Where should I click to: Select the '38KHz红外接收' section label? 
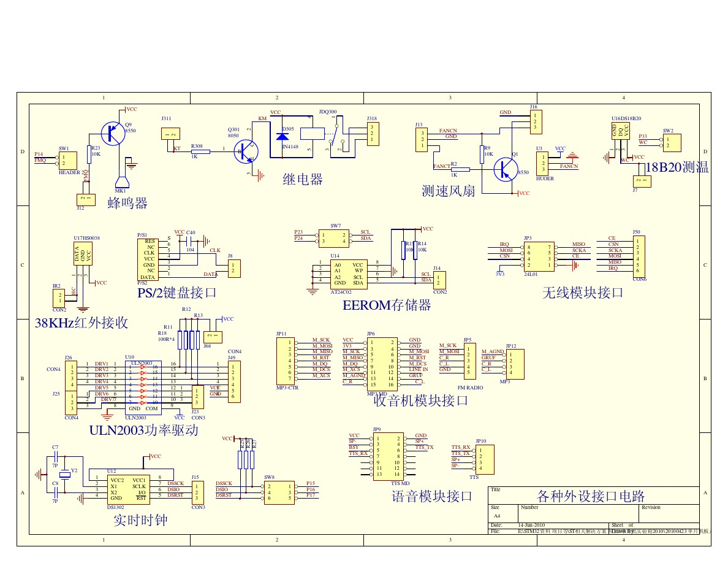coord(82,323)
